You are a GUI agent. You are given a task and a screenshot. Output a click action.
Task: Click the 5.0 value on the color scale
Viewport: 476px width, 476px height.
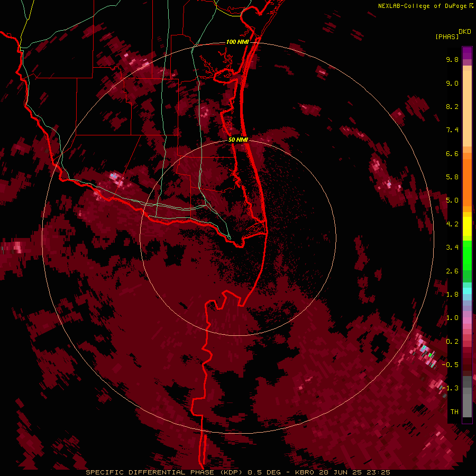pos(452,200)
